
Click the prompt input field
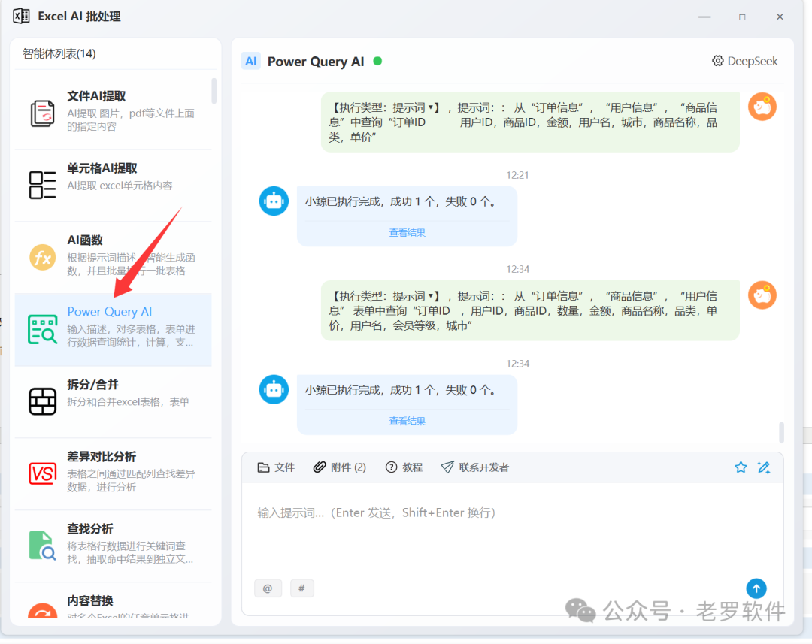[512, 528]
